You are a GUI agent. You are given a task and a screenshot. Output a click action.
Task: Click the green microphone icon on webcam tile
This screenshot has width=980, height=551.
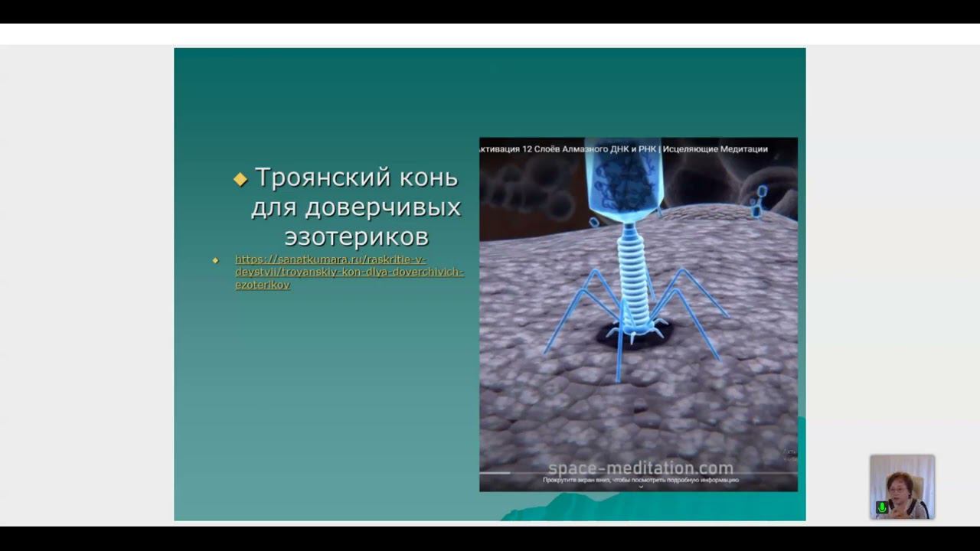(881, 507)
